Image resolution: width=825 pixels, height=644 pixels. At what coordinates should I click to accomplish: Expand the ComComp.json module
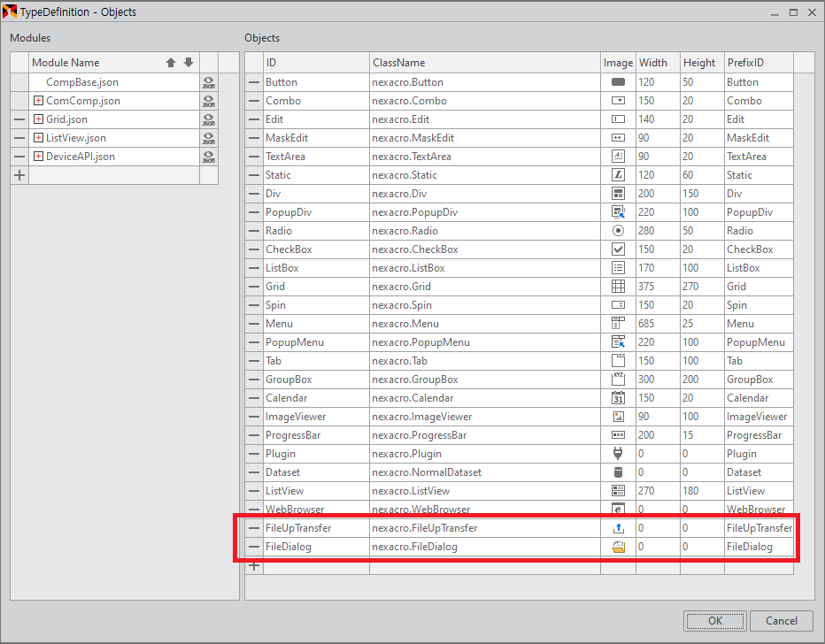coord(38,101)
